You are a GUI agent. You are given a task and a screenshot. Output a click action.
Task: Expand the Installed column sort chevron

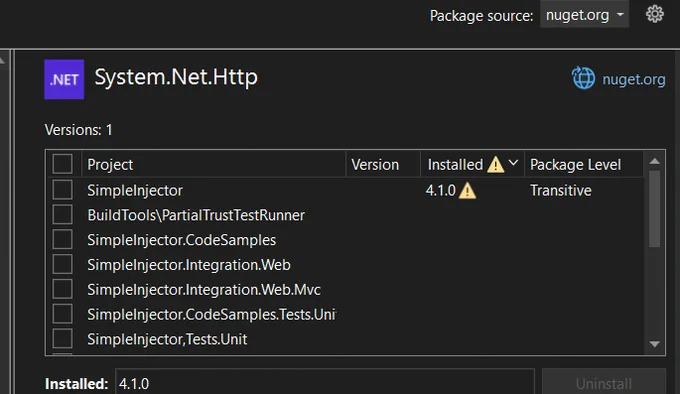pyautogui.click(x=513, y=163)
